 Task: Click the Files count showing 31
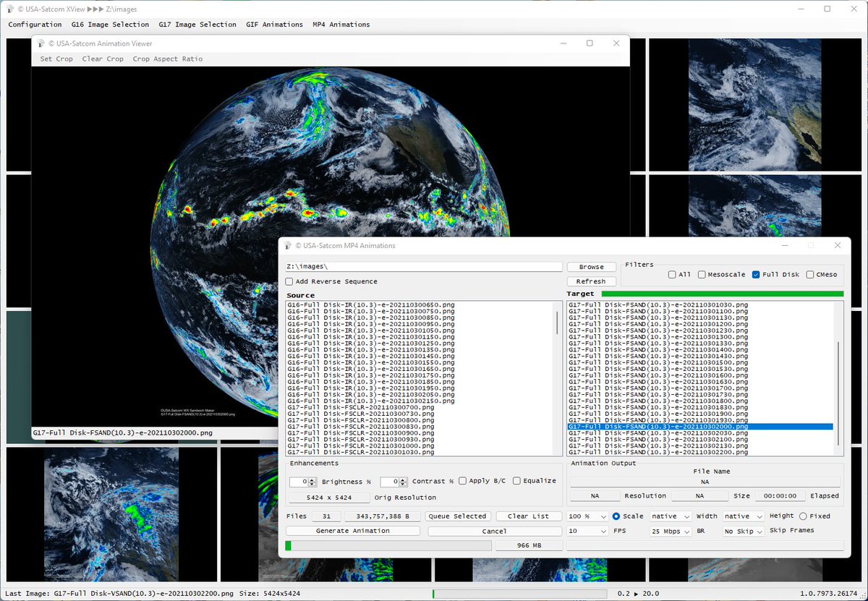327,516
